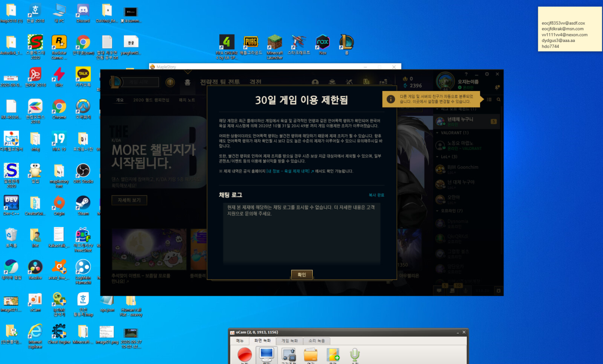Select the OBS Studio desktop icon
Viewport: 603px width, 364px height.
(83, 174)
